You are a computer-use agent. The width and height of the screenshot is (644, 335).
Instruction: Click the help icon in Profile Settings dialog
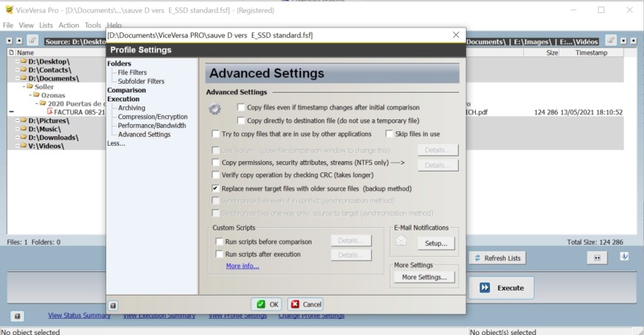113,305
